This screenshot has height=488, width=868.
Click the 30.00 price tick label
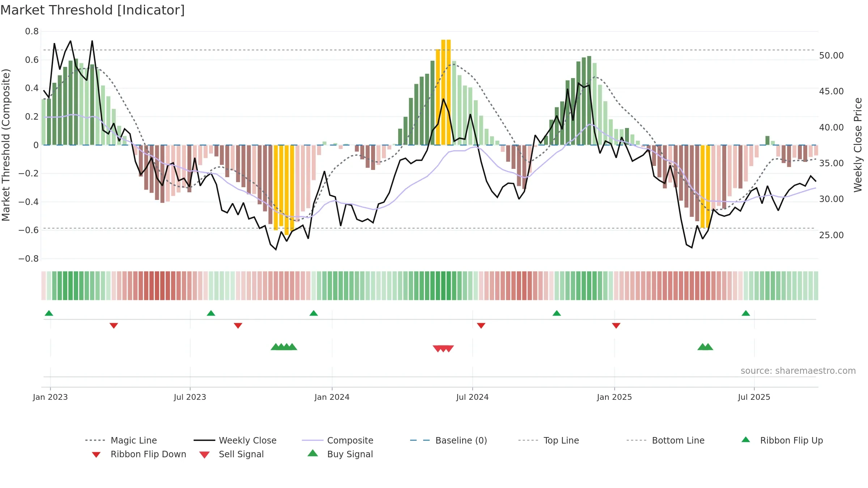(831, 199)
